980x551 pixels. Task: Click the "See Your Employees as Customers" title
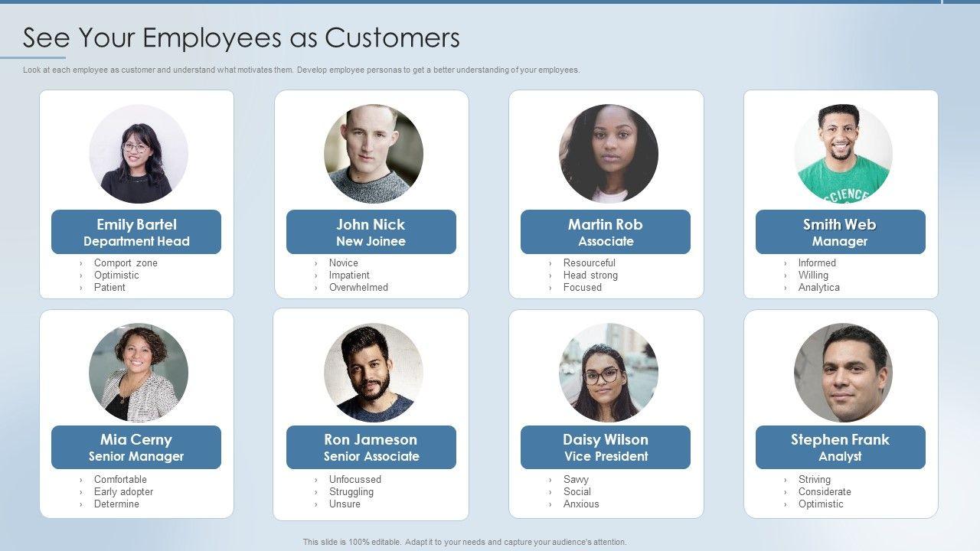tap(241, 37)
